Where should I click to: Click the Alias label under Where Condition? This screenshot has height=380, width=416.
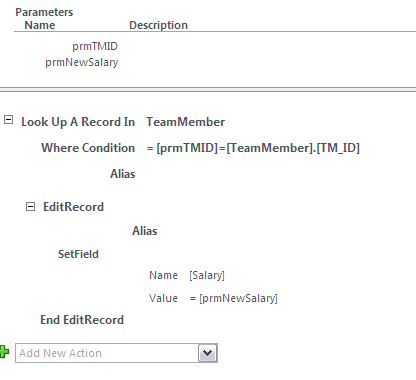(123, 174)
